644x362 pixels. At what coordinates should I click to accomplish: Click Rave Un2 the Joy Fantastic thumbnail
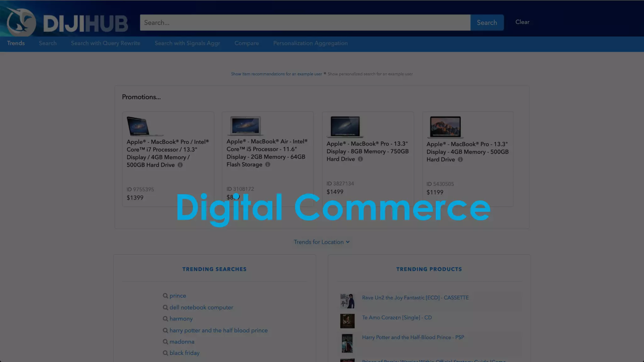347,301
